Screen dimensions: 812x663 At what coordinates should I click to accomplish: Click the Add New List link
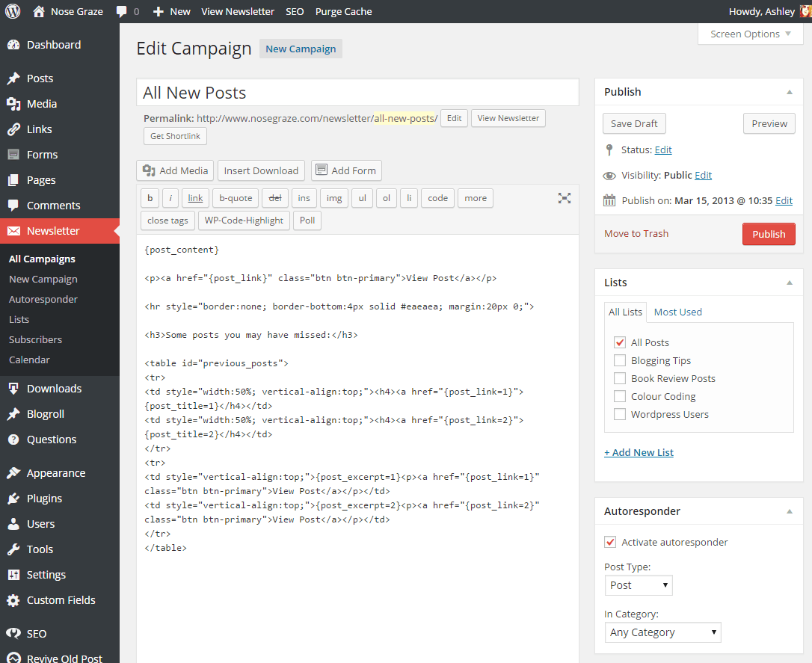point(639,452)
